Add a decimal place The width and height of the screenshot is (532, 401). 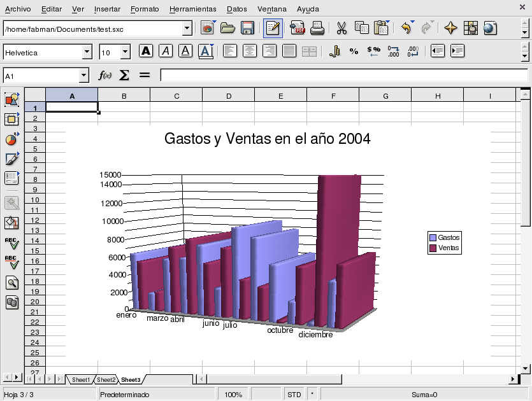pyautogui.click(x=393, y=51)
